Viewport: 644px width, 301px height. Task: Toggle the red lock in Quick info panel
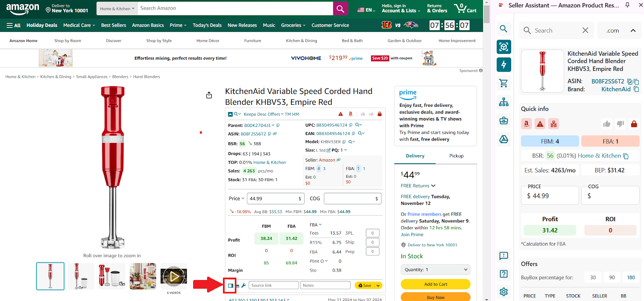[x=634, y=124]
